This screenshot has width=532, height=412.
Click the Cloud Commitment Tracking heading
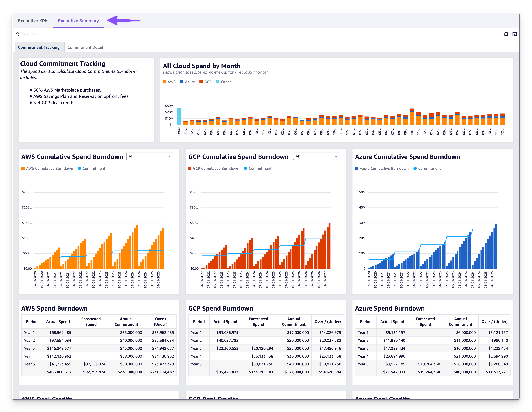[x=63, y=64]
